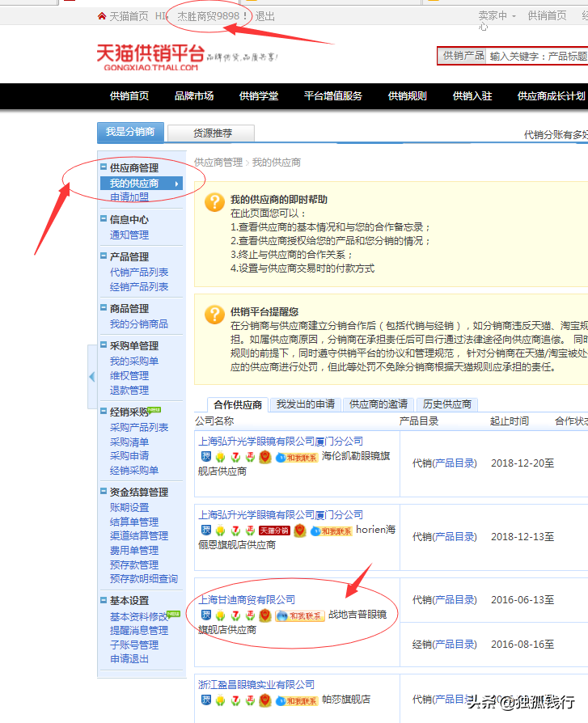Collapse the 经销采购 sidebar section
This screenshot has height=723, width=588.
click(x=104, y=411)
